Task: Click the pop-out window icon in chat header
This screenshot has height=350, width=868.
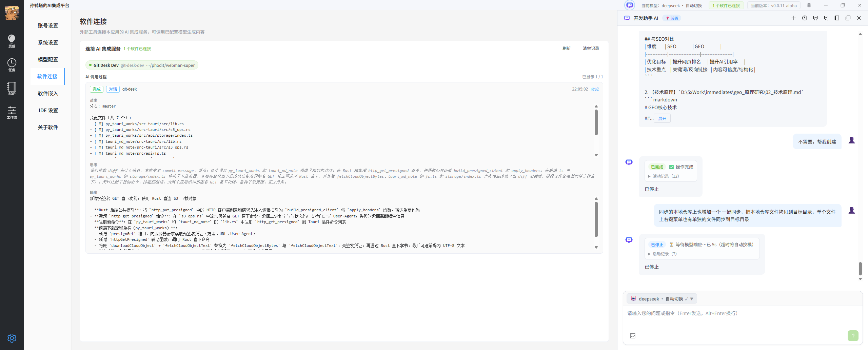Action: [x=848, y=18]
